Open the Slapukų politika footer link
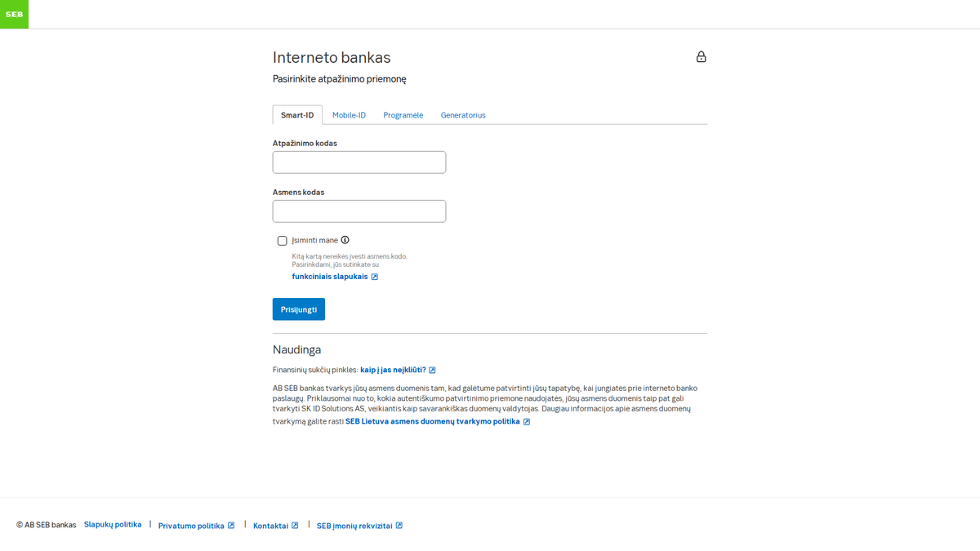Image resolution: width=980 pixels, height=551 pixels. [x=113, y=525]
